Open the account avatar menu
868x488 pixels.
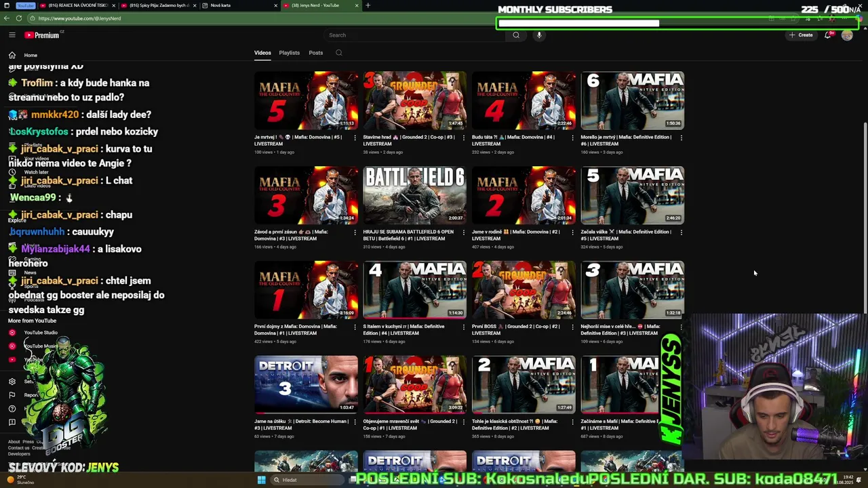847,35
